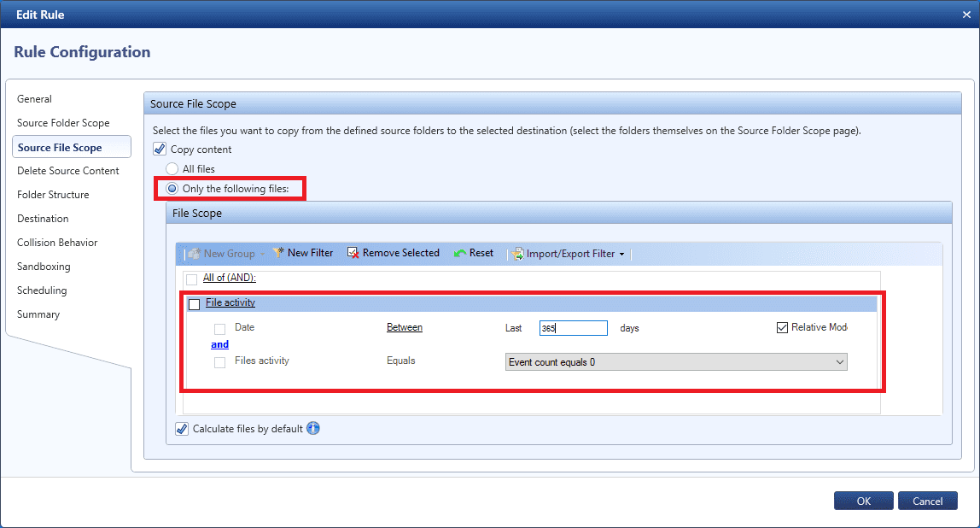Click the File activity group link
Screen dimensions: 980x528
pos(230,302)
